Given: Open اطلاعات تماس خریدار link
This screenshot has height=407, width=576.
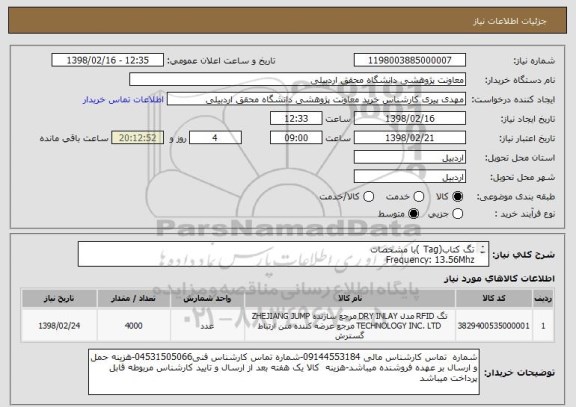Looking at the screenshot, I should [x=123, y=100].
